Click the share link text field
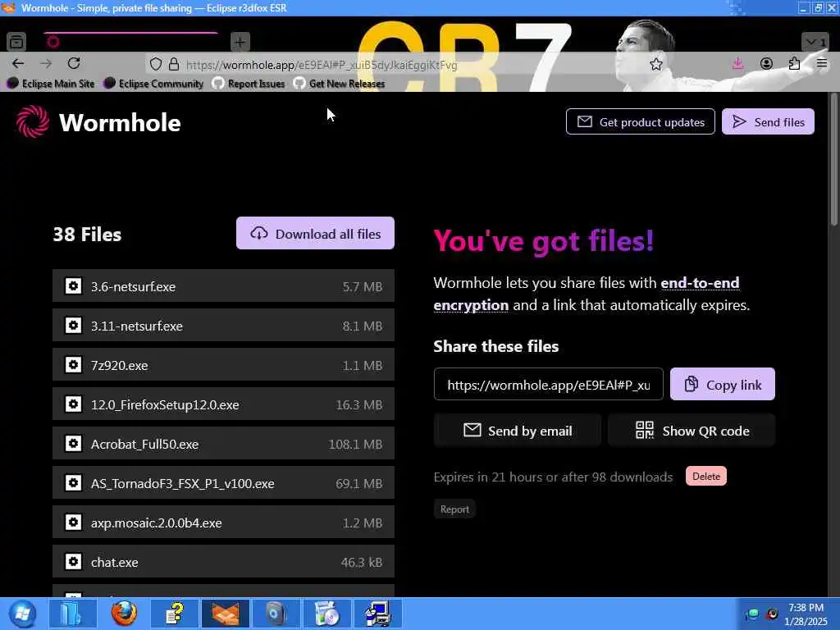The height and width of the screenshot is (630, 840). click(549, 384)
